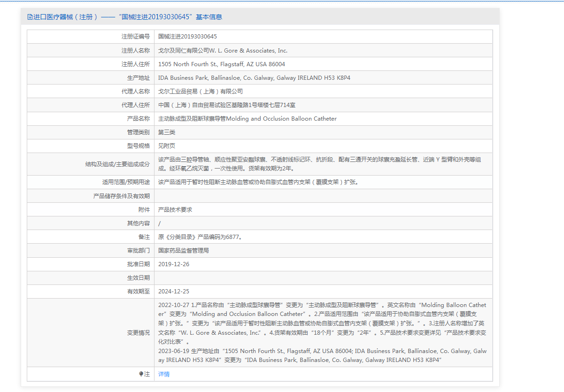Click the label 审批部门
The width and height of the screenshot is (564, 392).
(139, 250)
